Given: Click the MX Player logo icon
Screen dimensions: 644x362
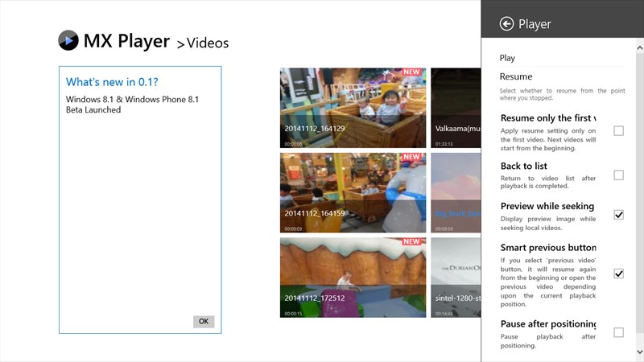Looking at the screenshot, I should (68, 40).
